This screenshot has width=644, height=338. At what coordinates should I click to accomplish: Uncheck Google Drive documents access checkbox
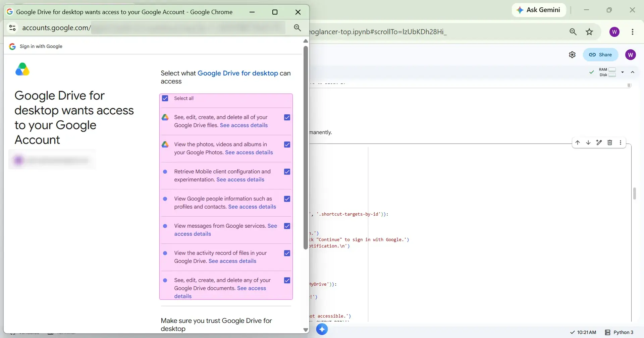click(x=287, y=280)
